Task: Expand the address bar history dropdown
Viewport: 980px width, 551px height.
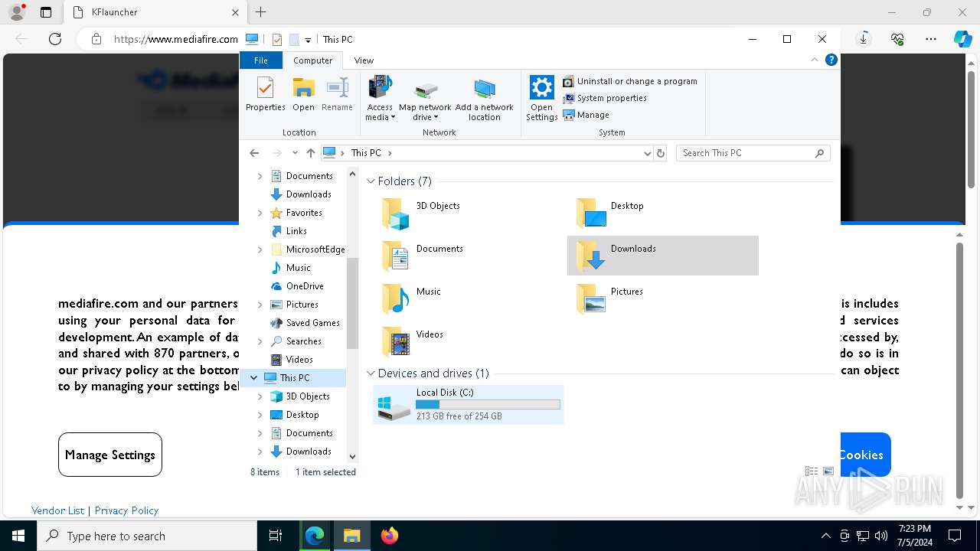Action: tap(647, 153)
